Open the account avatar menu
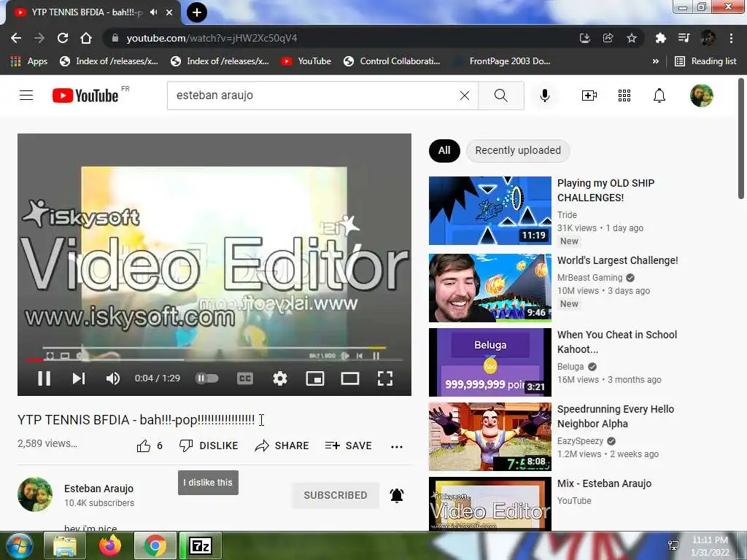747x560 pixels. coord(701,96)
